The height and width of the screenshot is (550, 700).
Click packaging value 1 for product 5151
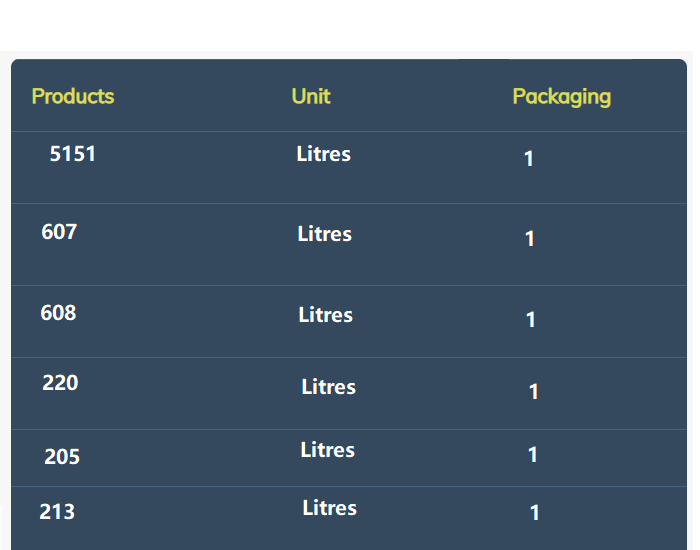529,159
